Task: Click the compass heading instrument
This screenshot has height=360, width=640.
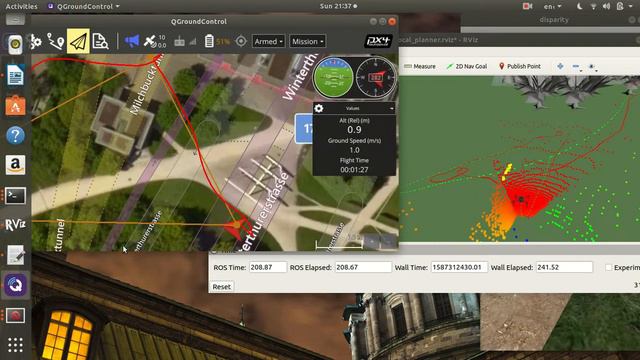Action: (x=376, y=77)
